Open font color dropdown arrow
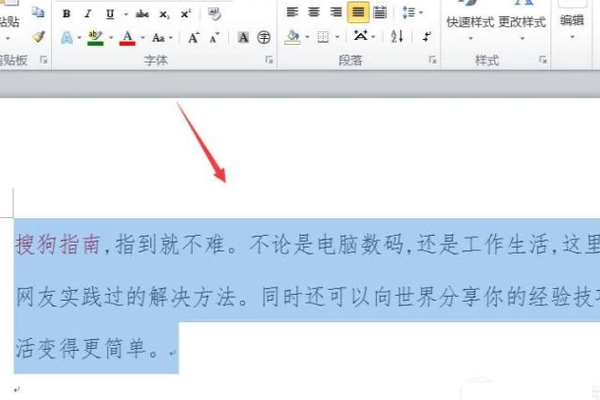Image resolution: width=600 pixels, height=400 pixels. coord(143,38)
